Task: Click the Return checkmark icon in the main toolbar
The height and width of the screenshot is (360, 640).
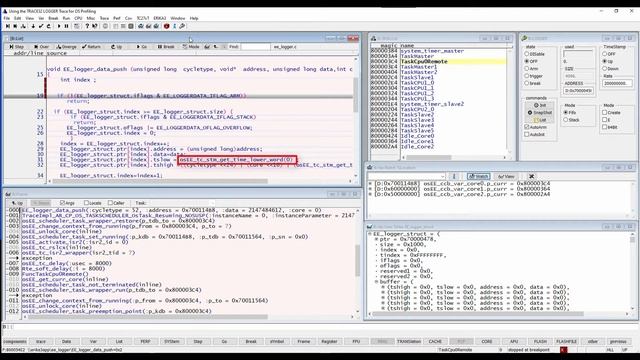Action: click(41, 26)
